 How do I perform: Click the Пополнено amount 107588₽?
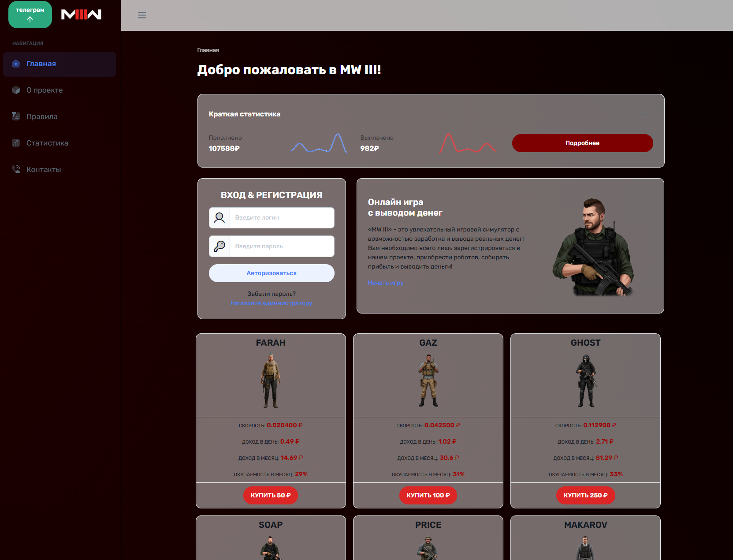pos(224,148)
